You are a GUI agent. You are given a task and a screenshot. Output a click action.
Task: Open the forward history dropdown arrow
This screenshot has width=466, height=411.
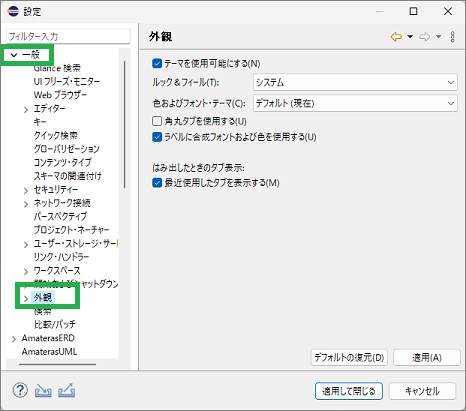(x=439, y=37)
